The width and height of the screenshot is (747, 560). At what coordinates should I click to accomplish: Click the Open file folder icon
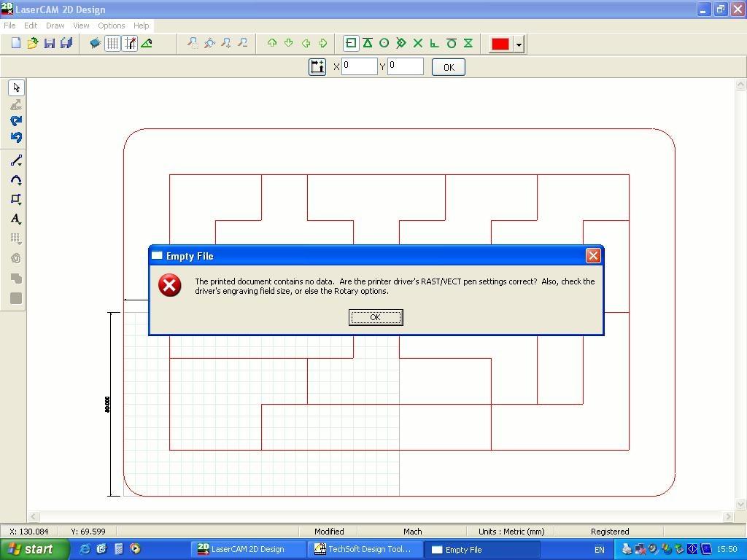pos(33,44)
